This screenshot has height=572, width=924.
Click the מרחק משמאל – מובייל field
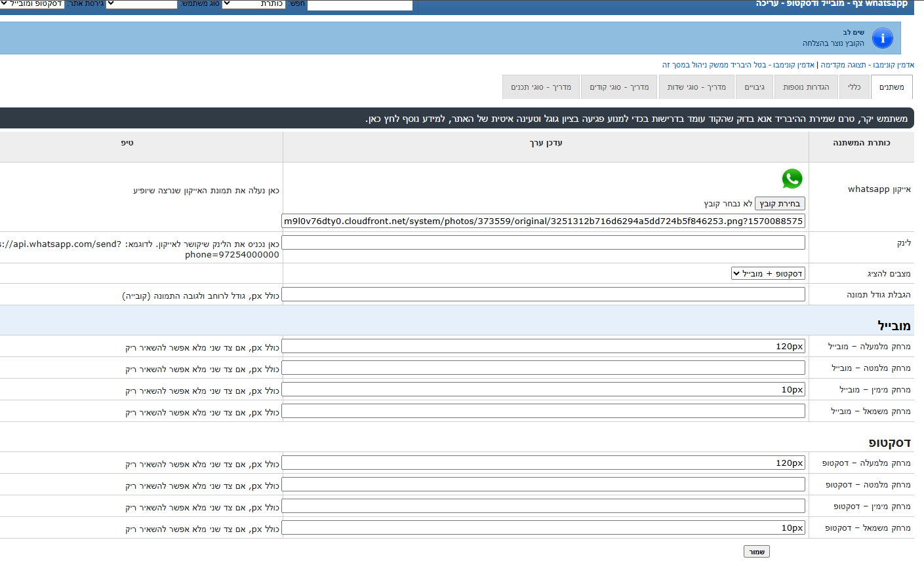click(544, 411)
